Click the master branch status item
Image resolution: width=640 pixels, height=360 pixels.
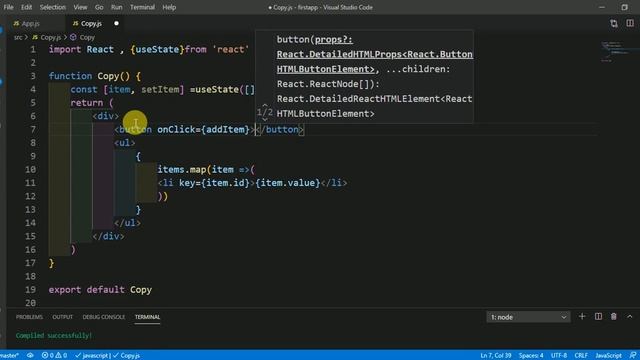coord(9,356)
